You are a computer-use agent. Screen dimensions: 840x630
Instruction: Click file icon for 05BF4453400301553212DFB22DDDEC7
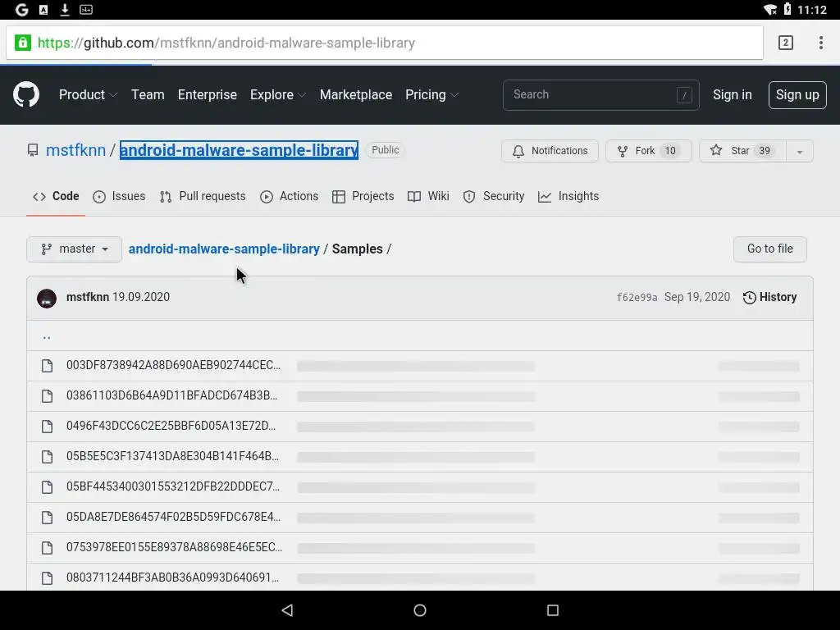(47, 487)
